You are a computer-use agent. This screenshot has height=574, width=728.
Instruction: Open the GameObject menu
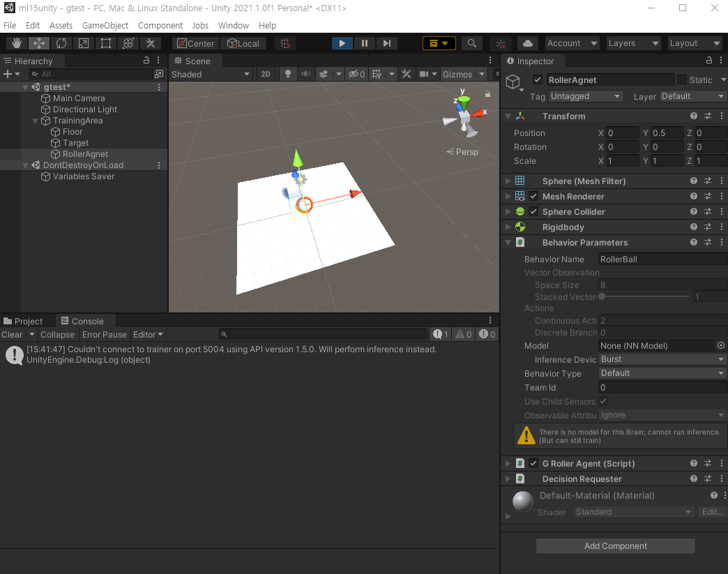pyautogui.click(x=105, y=26)
